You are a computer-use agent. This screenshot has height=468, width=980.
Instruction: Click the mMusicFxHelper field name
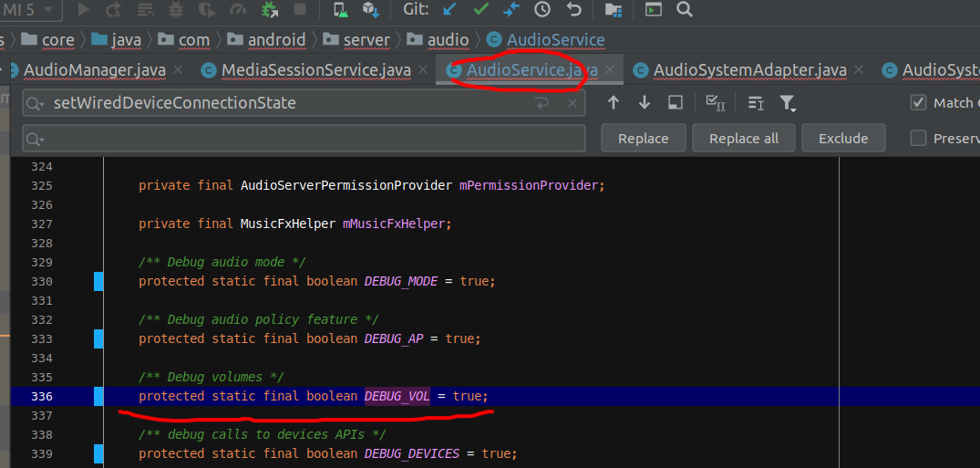(x=393, y=224)
